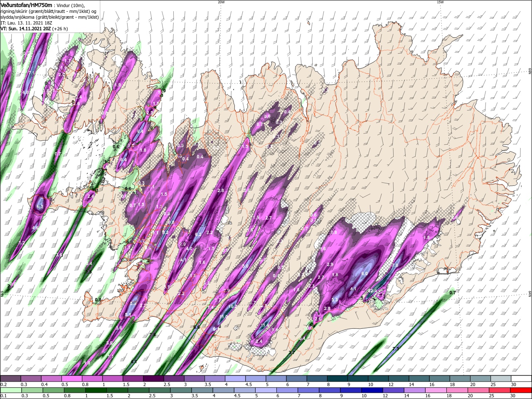Image resolution: width=532 pixels, height=399 pixels.
Task: Select the violet 12–14 rain legend swatch
Action: click(x=394, y=390)
